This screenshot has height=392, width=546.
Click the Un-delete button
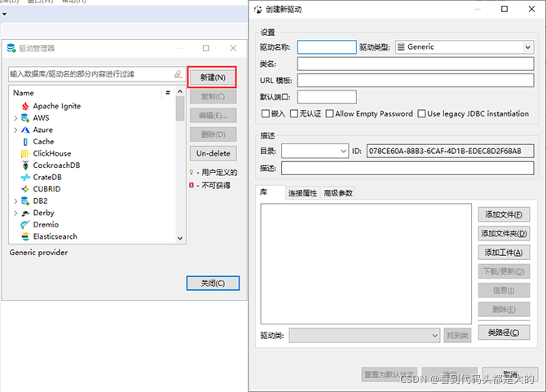(x=214, y=153)
